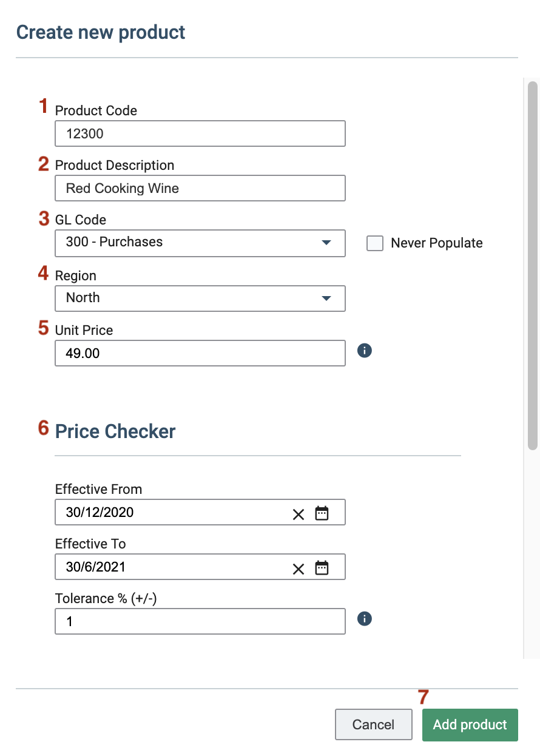The width and height of the screenshot is (540, 756).
Task: Cancel the new product dialog
Action: click(x=373, y=724)
